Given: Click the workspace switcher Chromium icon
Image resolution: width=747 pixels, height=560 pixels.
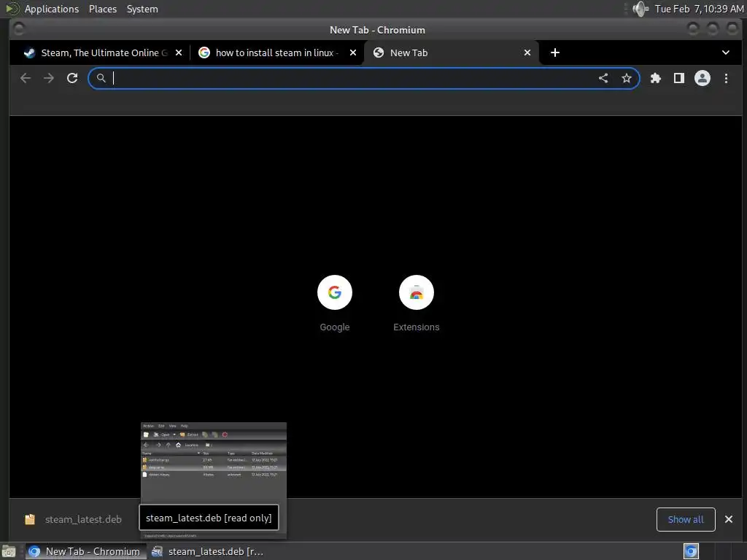Looking at the screenshot, I should point(691,551).
